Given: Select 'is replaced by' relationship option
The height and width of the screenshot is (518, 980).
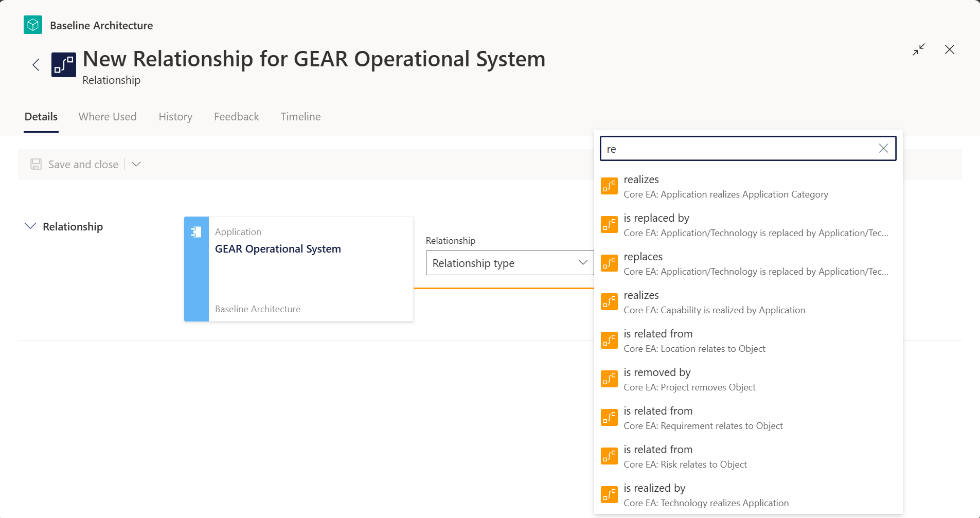Looking at the screenshot, I should pyautogui.click(x=748, y=225).
